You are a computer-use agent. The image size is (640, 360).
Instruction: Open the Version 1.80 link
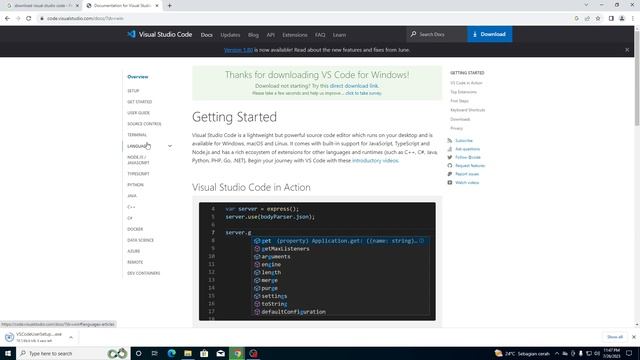238,50
